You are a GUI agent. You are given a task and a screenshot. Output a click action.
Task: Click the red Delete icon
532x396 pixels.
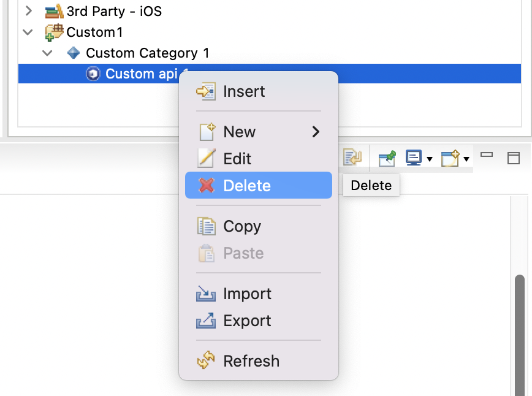(205, 186)
